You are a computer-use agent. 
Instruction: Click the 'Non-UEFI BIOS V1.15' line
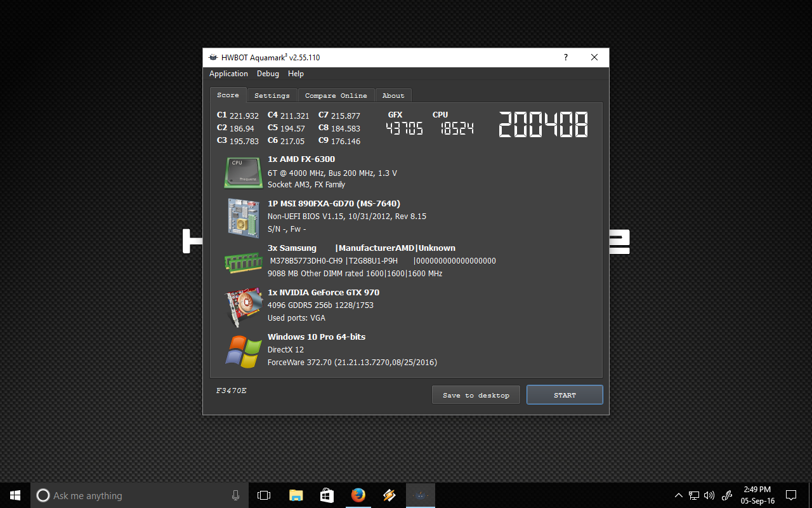point(347,217)
